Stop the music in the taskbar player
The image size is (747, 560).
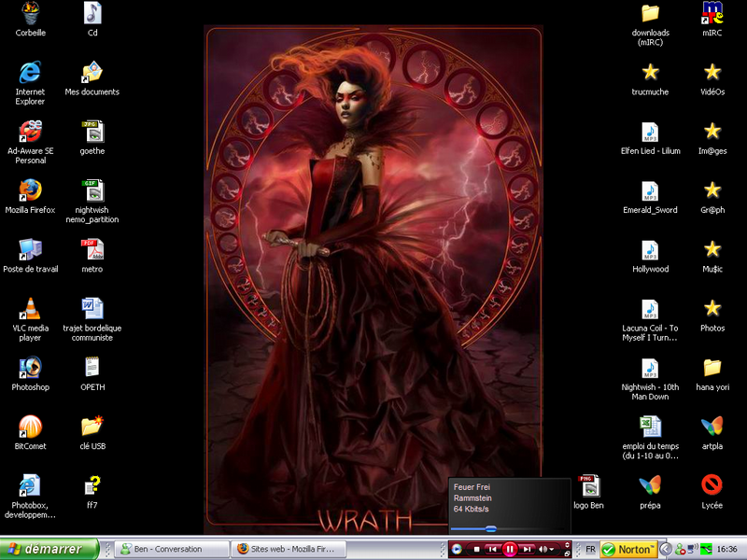(x=476, y=550)
